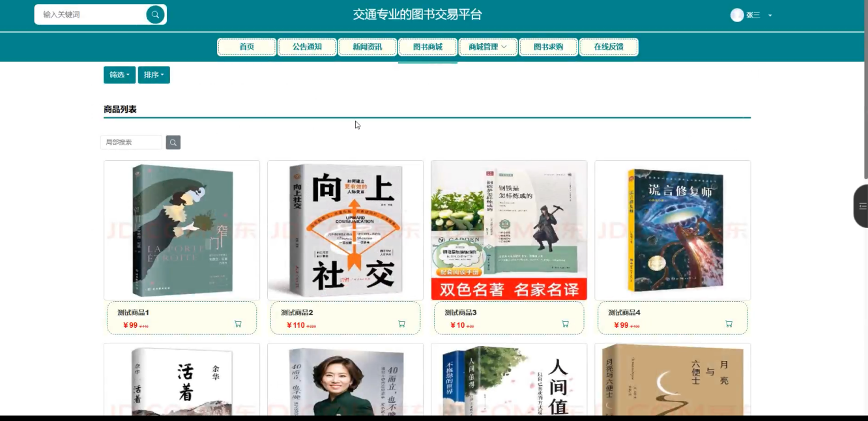Open the 窄门 book cover of 测试商品1

182,230
